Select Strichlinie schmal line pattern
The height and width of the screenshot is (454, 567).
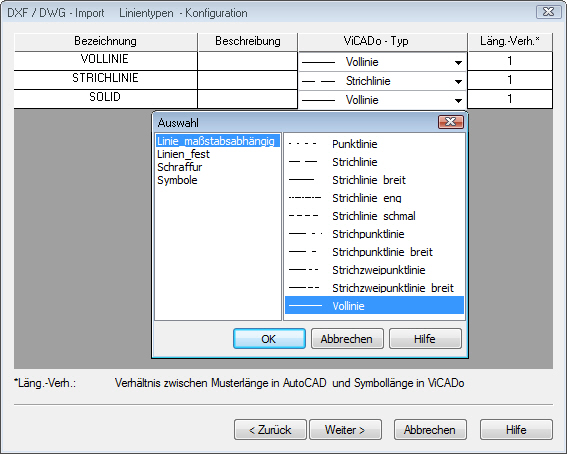(374, 216)
